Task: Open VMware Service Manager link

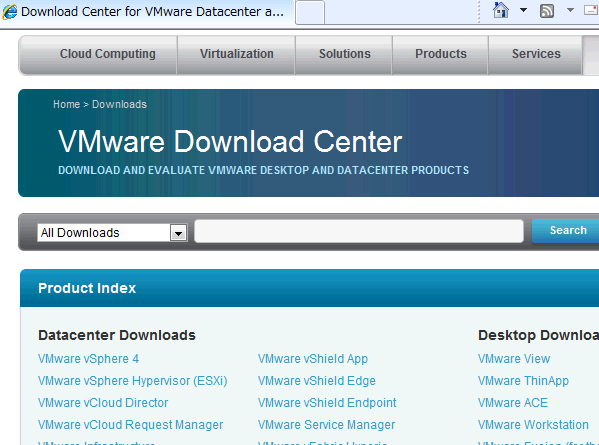Action: click(326, 425)
